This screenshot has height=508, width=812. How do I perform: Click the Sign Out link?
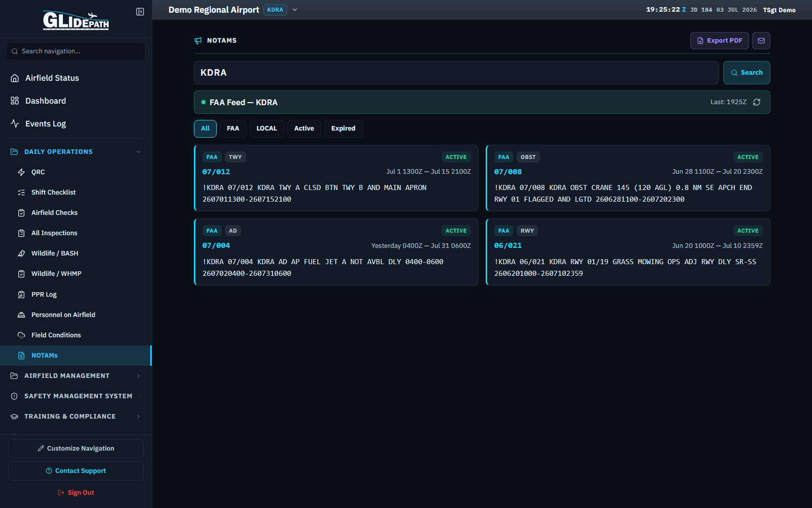click(x=76, y=493)
